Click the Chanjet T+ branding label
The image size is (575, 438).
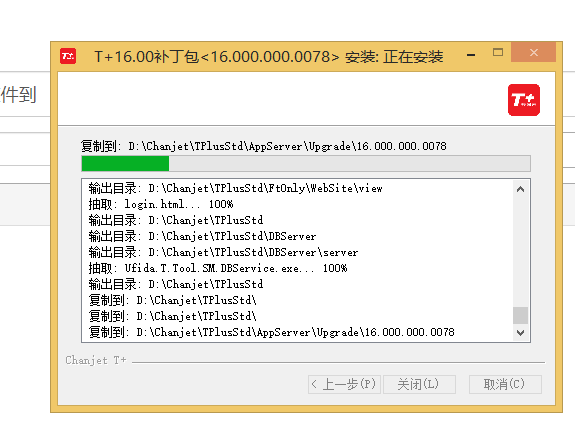tap(96, 360)
